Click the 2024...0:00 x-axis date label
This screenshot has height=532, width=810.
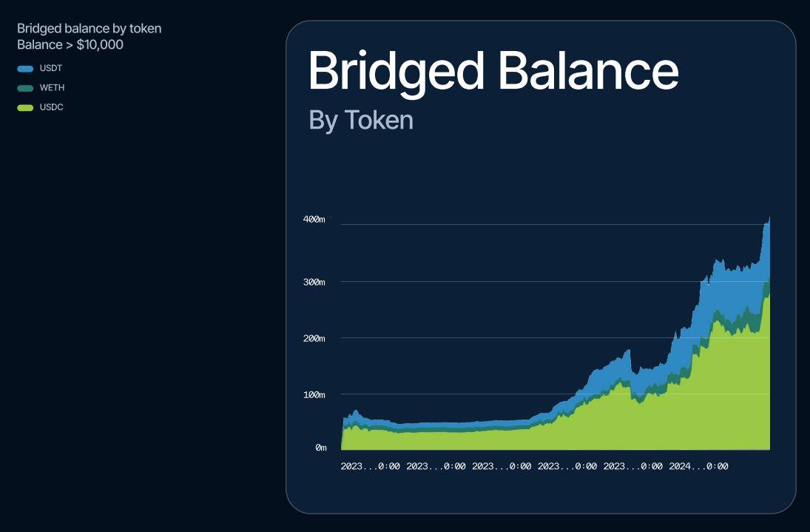698,466
